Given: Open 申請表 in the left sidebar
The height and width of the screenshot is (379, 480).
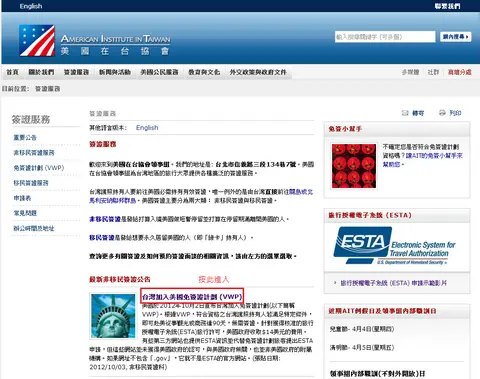Looking at the screenshot, I should coord(22,198).
